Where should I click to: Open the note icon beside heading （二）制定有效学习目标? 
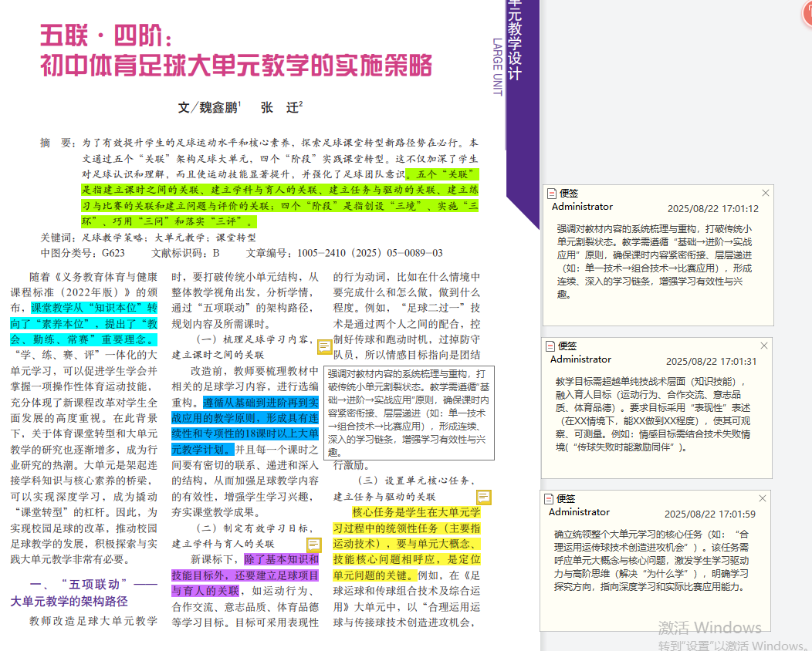point(314,545)
